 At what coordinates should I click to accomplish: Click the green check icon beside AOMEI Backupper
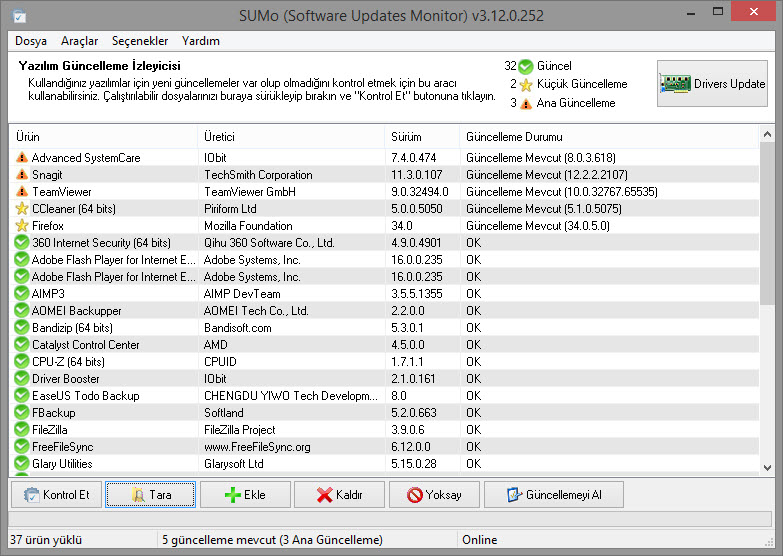pos(21,310)
